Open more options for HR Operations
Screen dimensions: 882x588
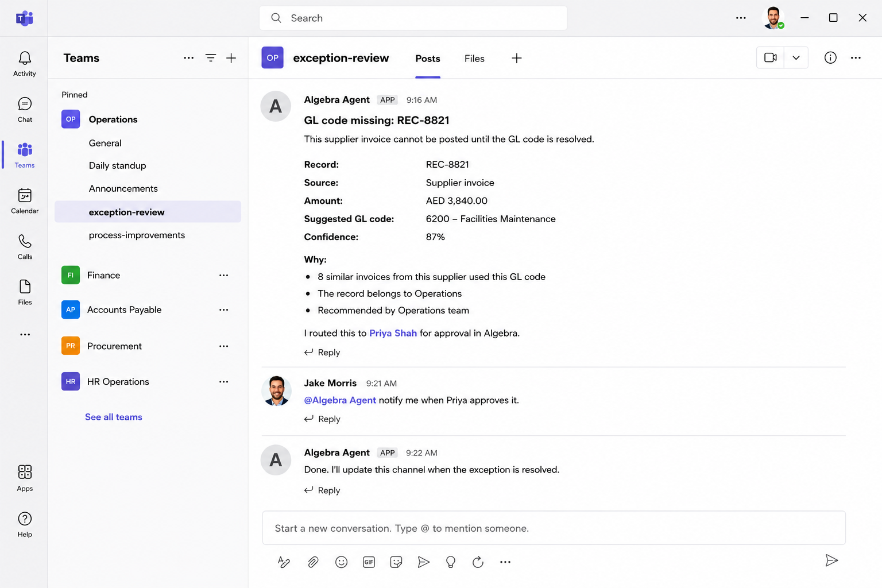coord(223,382)
